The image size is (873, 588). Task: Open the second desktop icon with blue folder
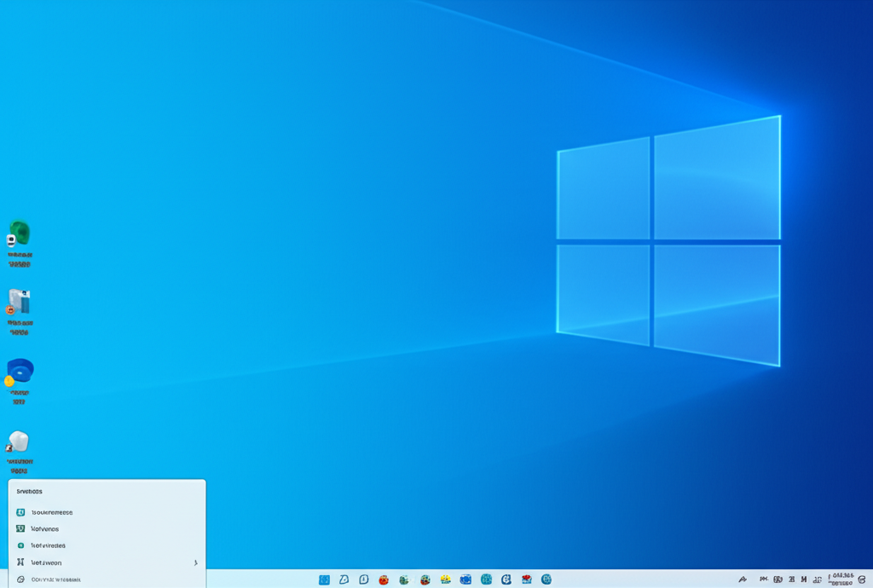point(19,303)
